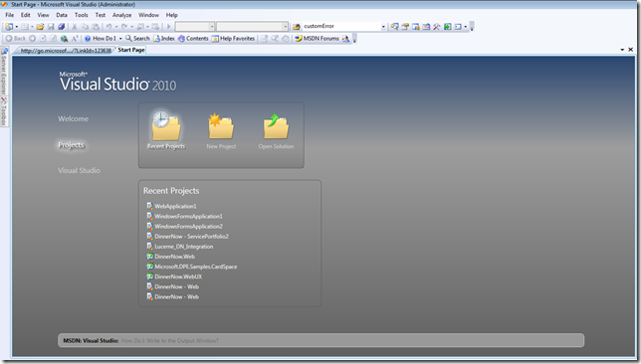Open the Solution Platforms combo box
641x364 pixels.
click(x=252, y=27)
